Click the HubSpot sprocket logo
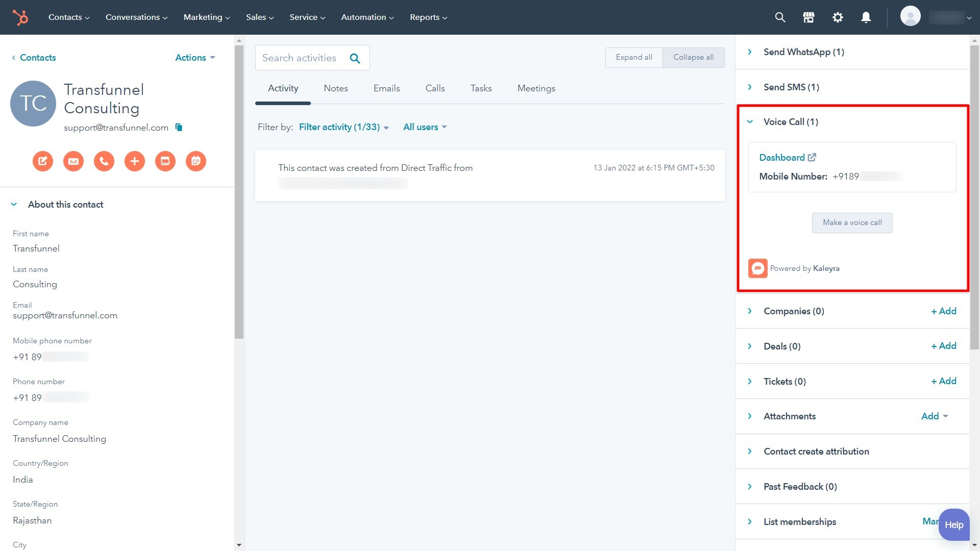The width and height of the screenshot is (980, 551). (19, 17)
